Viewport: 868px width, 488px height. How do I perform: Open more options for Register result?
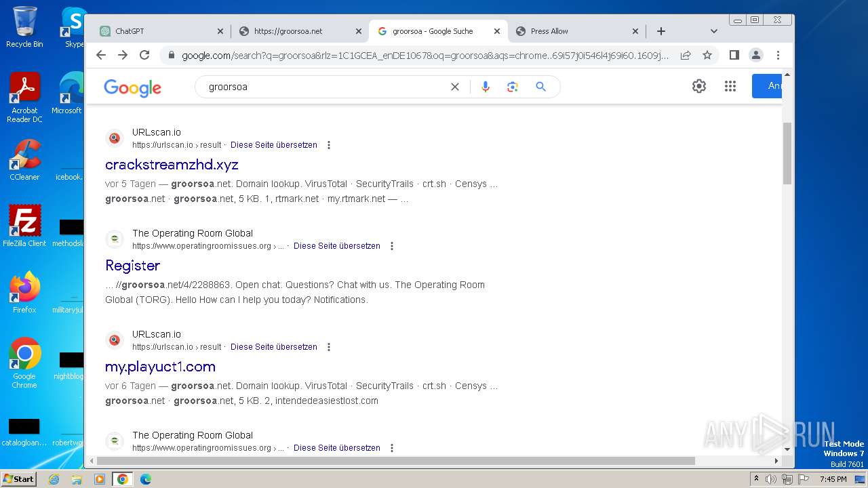(x=392, y=246)
